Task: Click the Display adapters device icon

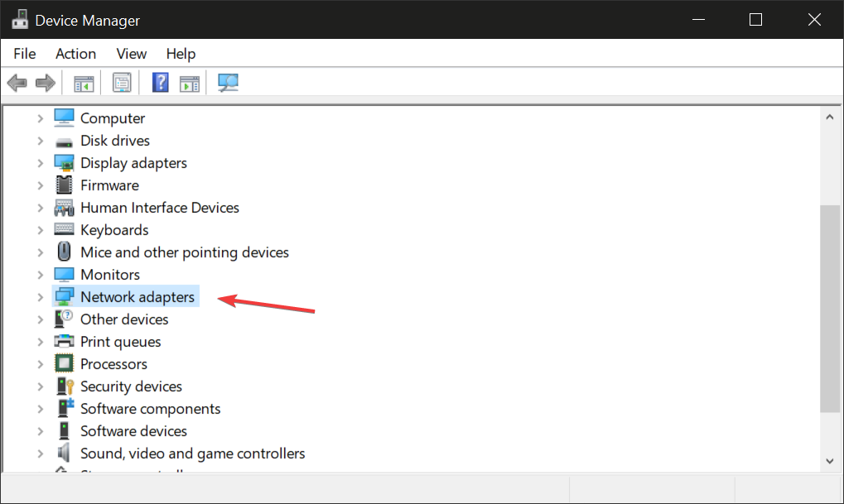Action: point(65,163)
